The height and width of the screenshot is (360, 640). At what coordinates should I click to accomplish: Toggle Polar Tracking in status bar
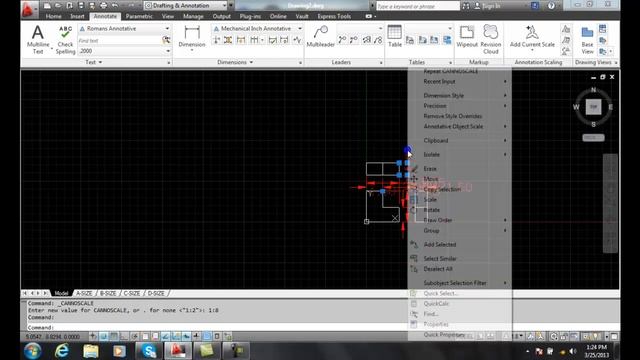click(x=135, y=336)
